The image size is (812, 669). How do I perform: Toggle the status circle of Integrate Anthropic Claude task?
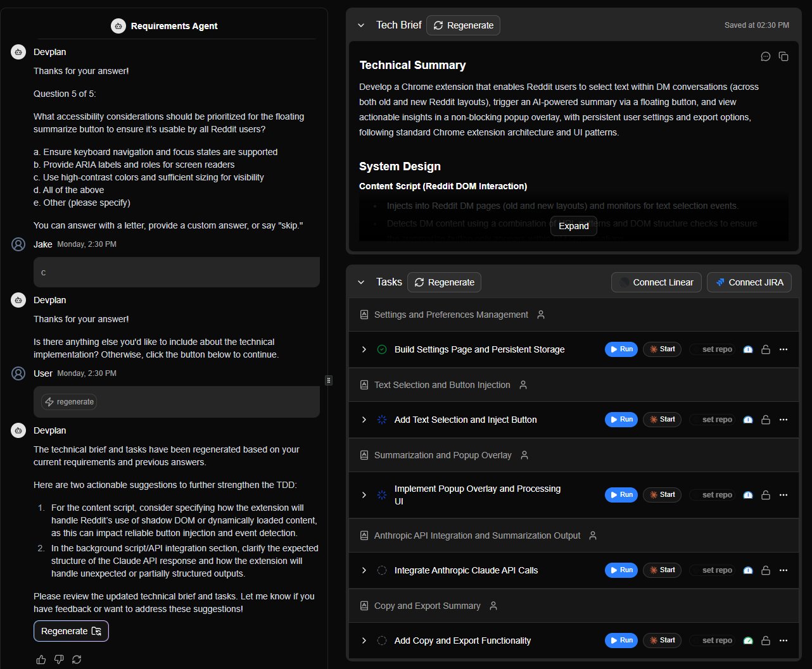click(382, 570)
